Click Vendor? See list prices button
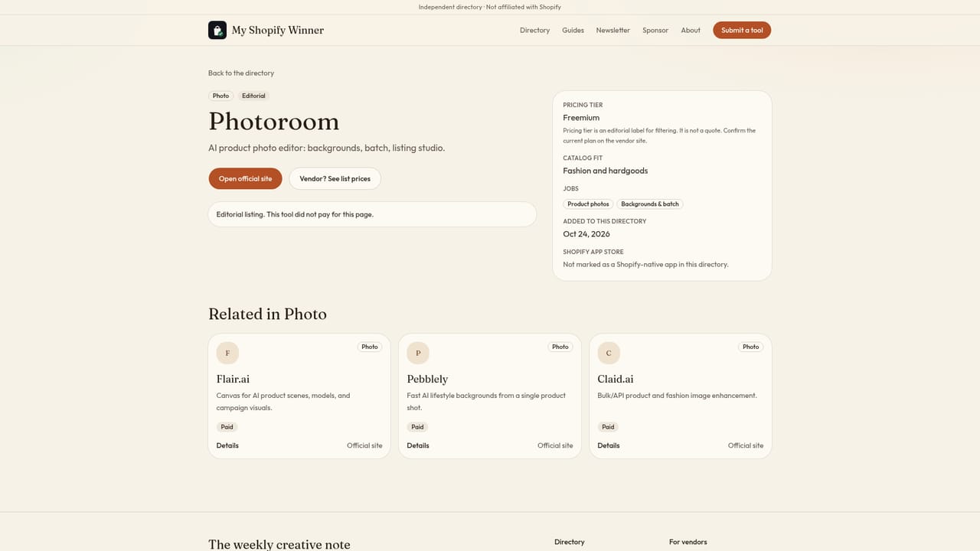 335,178
